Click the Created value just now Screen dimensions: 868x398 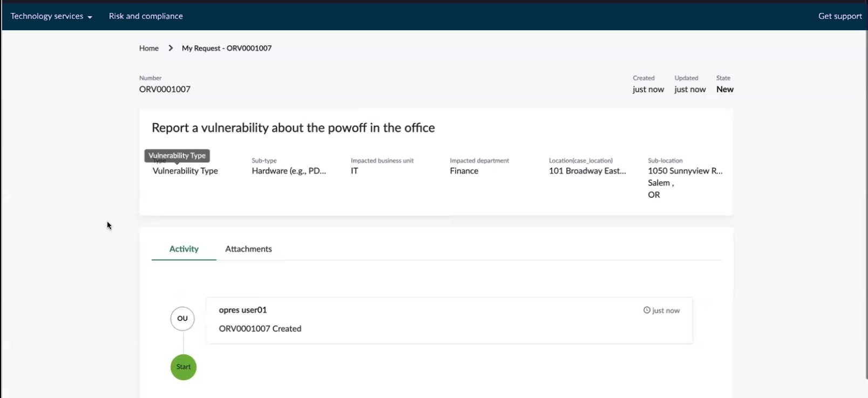coord(648,89)
